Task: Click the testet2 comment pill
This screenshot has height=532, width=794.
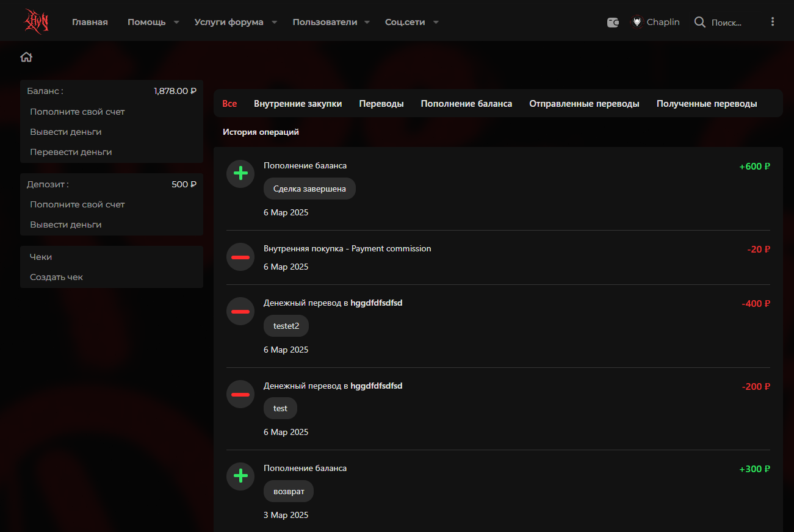Action: tap(286, 326)
